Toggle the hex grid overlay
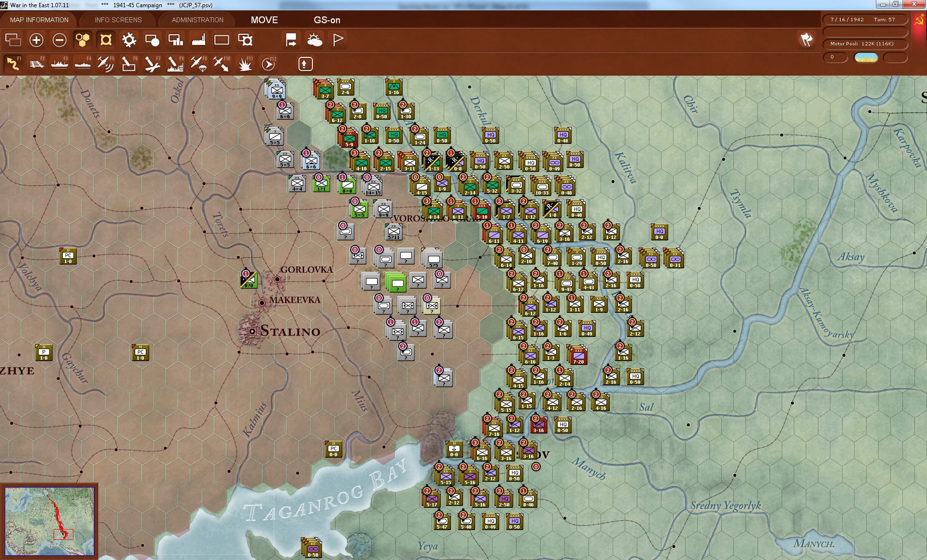The image size is (927, 560). click(x=83, y=40)
